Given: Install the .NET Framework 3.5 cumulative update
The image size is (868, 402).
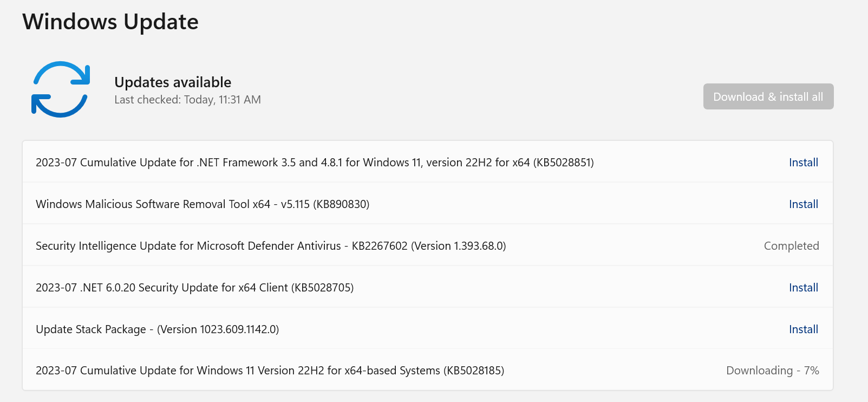Looking at the screenshot, I should [804, 163].
